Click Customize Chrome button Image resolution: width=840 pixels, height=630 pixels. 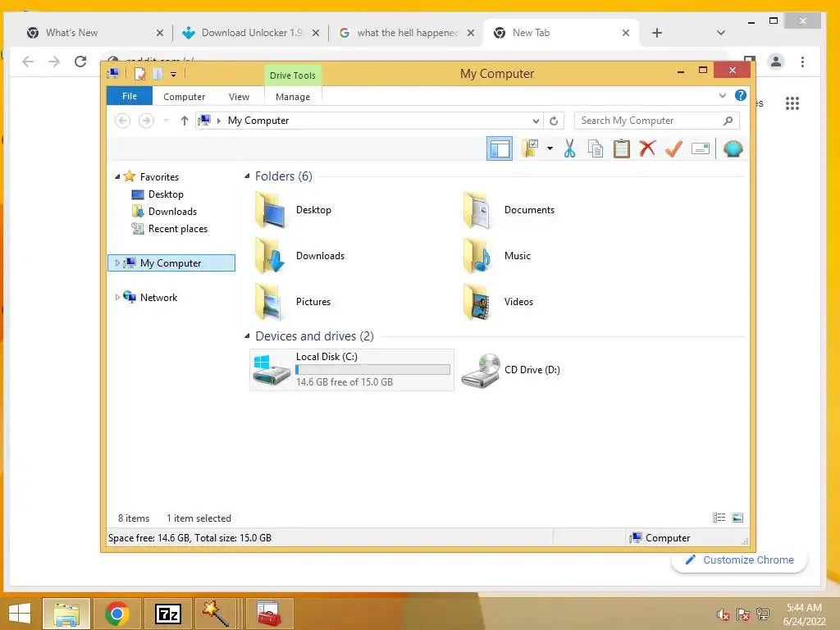[739, 559]
